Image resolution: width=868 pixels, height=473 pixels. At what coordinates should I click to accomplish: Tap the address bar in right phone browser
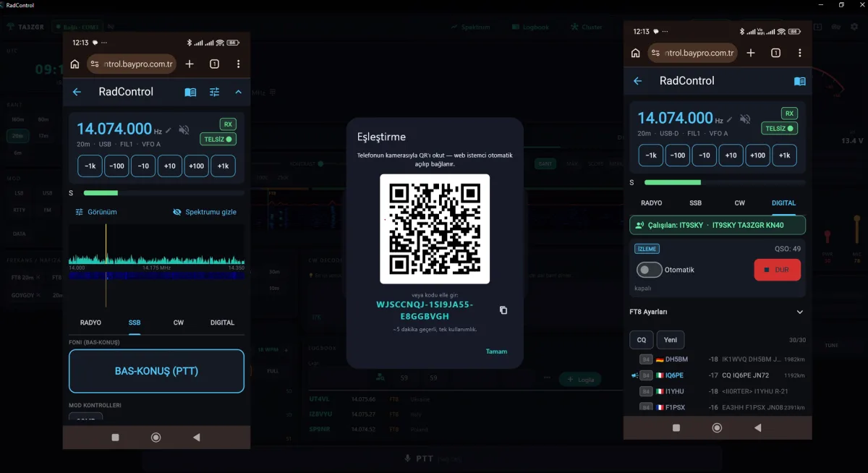[693, 53]
